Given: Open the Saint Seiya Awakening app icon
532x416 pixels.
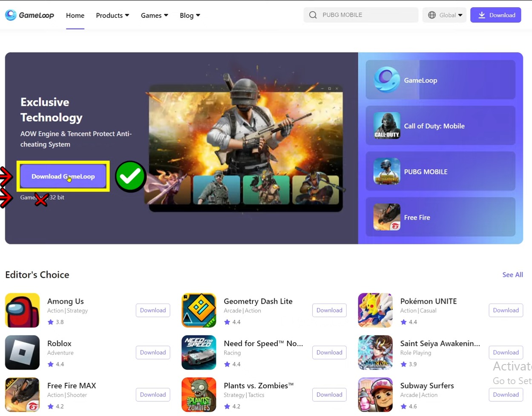Looking at the screenshot, I should [x=375, y=353].
